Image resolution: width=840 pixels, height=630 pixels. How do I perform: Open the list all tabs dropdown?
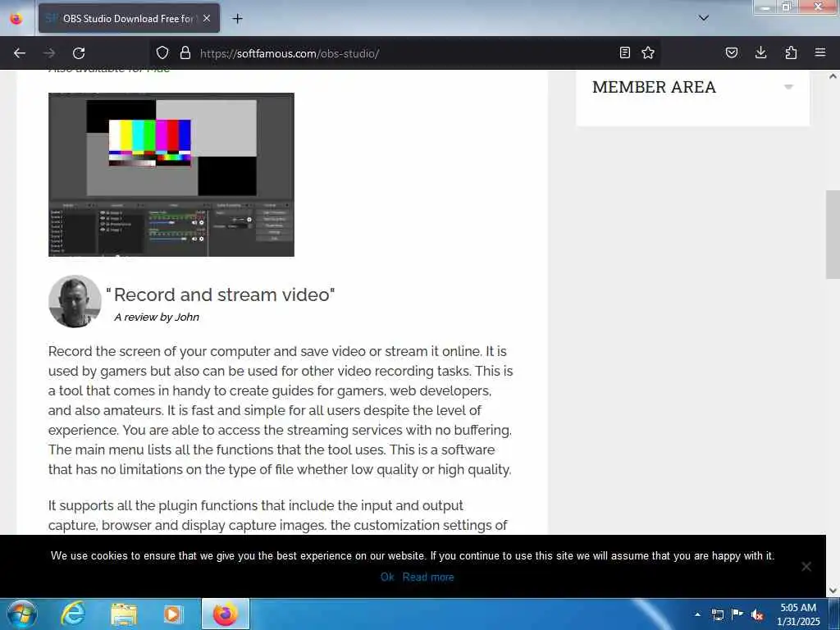click(704, 18)
